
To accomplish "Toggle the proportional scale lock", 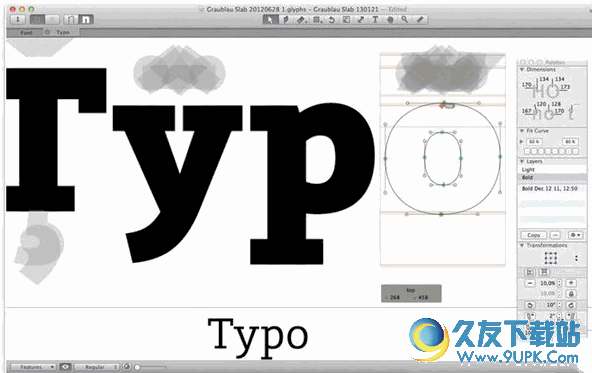I will [x=571, y=294].
